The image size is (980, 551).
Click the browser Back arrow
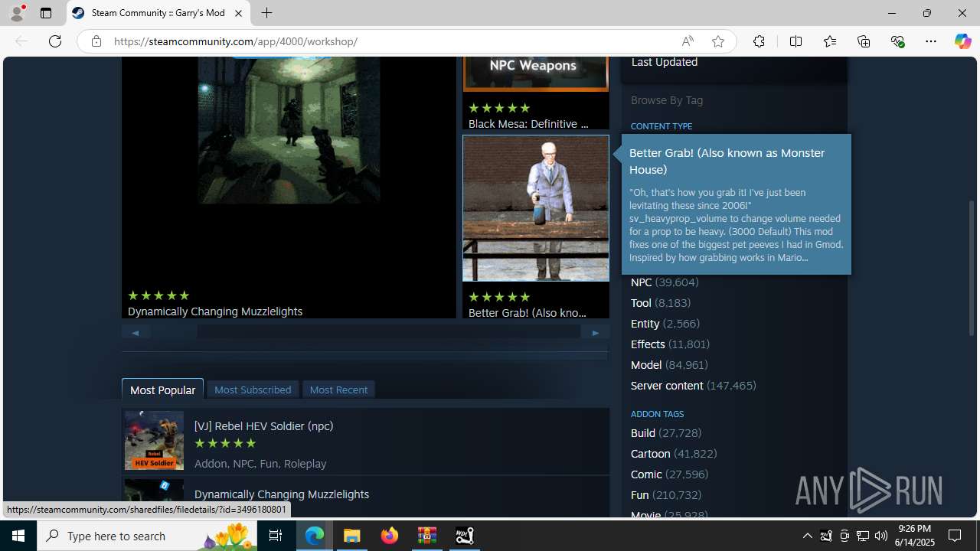(21, 41)
